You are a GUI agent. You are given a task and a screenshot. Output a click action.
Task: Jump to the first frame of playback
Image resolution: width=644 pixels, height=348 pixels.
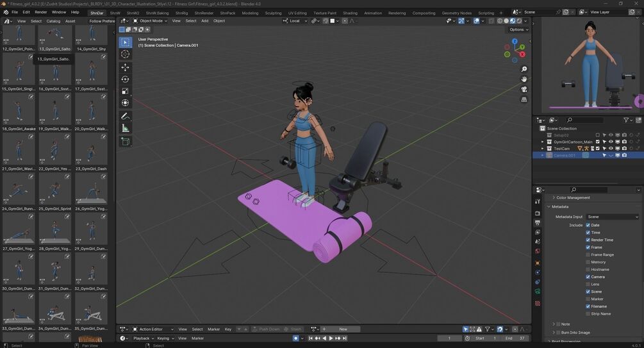coord(311,338)
